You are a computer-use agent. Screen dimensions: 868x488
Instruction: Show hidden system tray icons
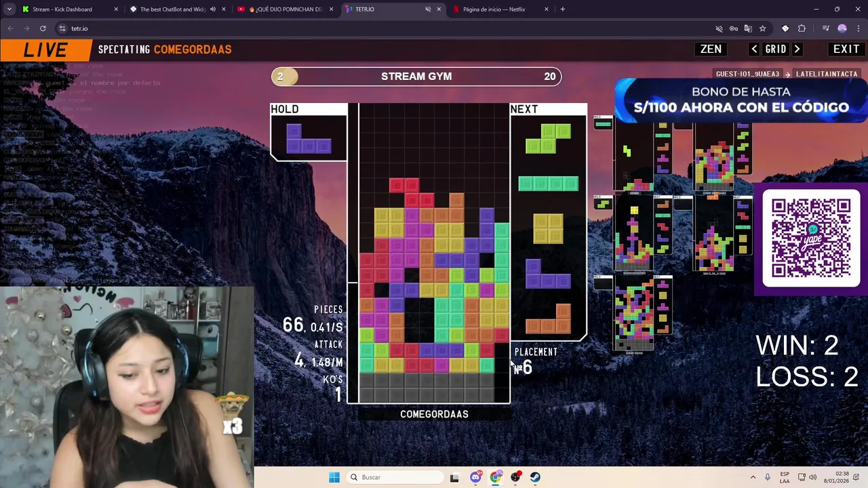[753, 477]
